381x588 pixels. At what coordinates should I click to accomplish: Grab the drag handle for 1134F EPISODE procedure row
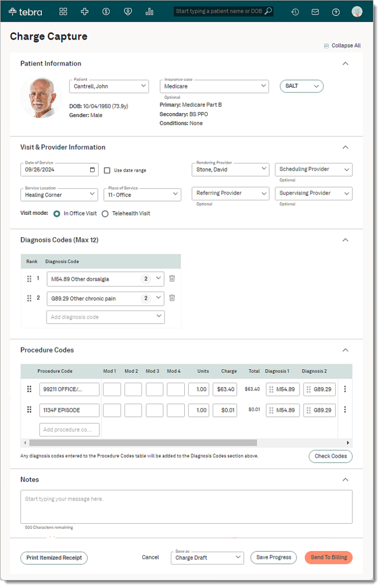(29, 409)
